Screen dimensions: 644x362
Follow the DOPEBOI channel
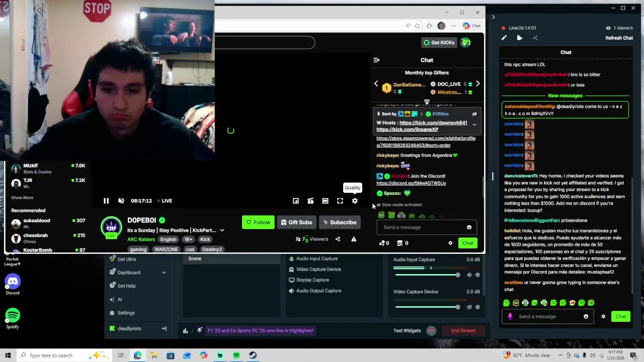pos(258,222)
